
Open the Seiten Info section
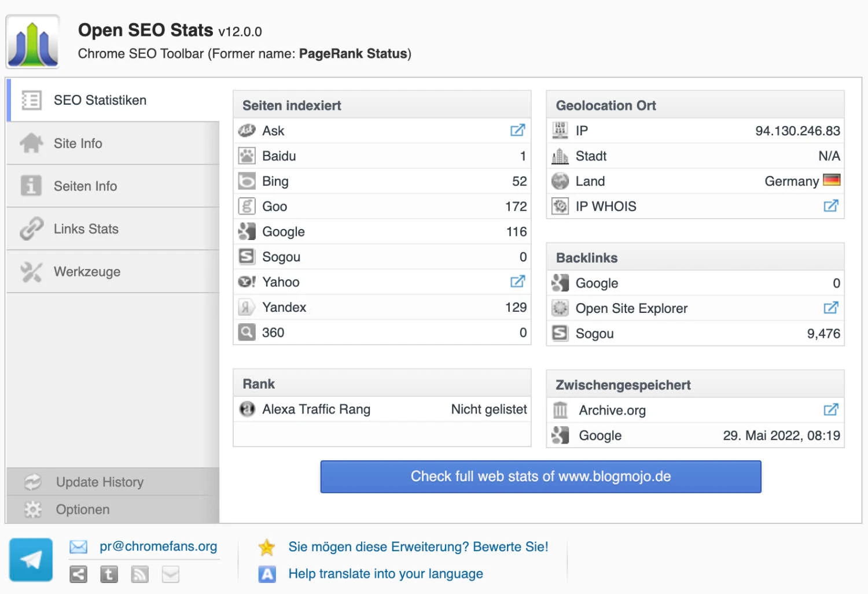84,186
